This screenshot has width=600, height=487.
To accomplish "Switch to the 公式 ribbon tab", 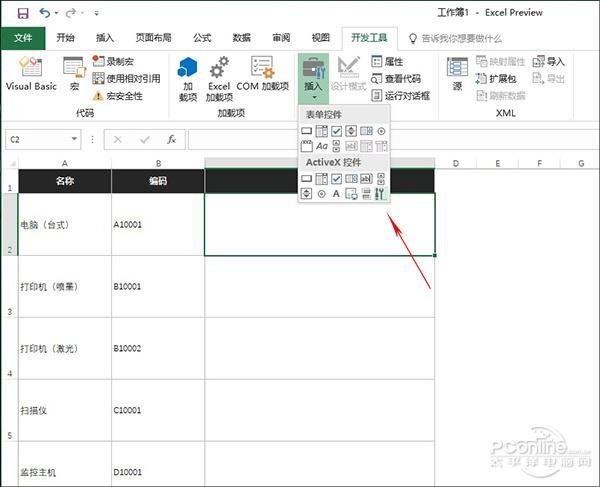I will (200, 37).
